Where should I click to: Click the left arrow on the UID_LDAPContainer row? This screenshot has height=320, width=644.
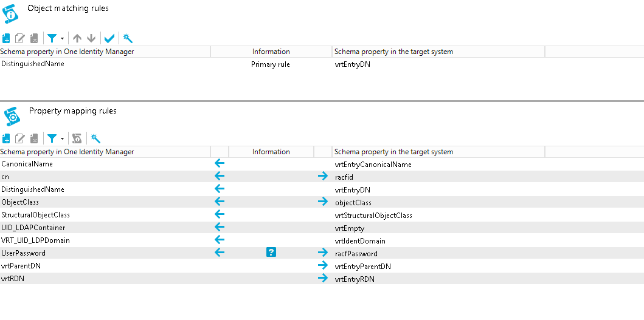tap(220, 227)
